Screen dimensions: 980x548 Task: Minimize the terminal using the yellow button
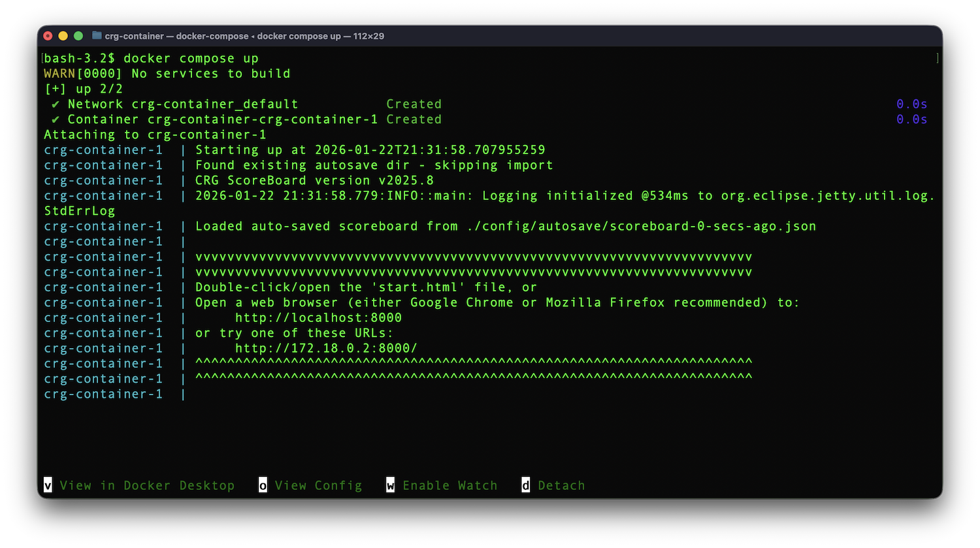click(63, 36)
